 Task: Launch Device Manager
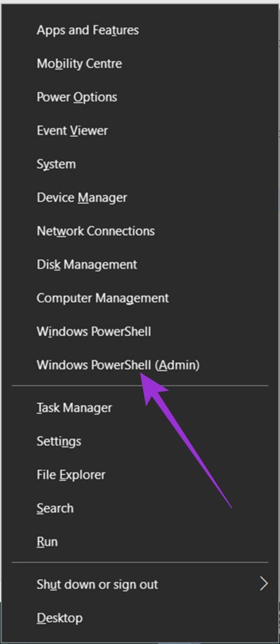tap(82, 197)
